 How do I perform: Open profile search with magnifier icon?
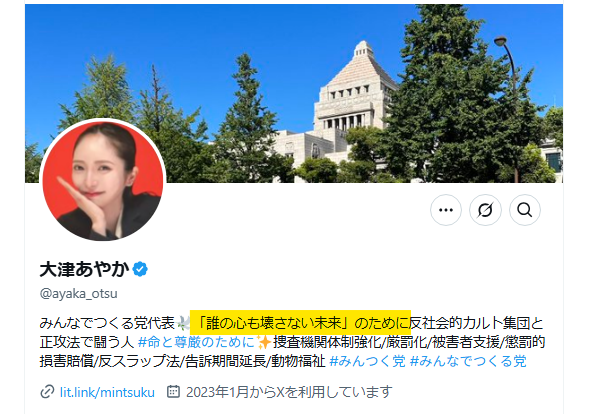coord(525,210)
